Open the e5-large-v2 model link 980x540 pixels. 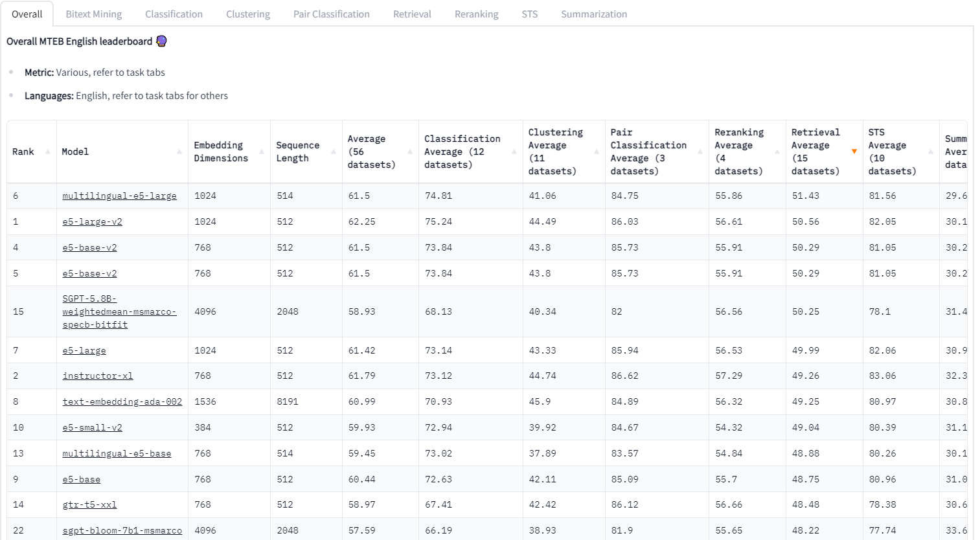point(92,221)
